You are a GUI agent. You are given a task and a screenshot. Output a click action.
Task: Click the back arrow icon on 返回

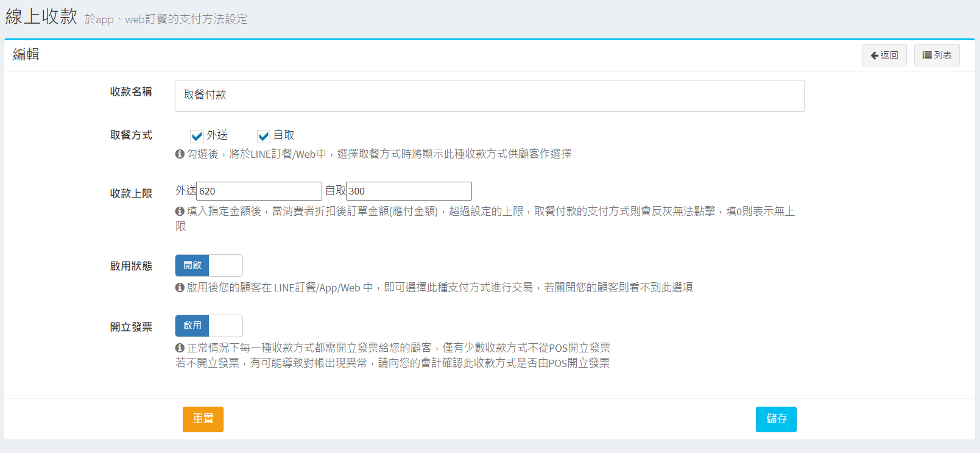(x=874, y=55)
